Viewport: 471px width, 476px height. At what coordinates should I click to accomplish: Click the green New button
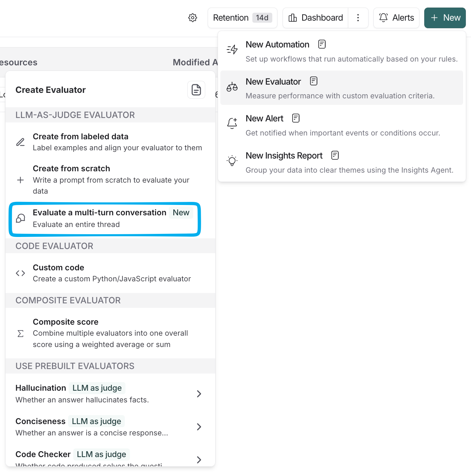445,18
